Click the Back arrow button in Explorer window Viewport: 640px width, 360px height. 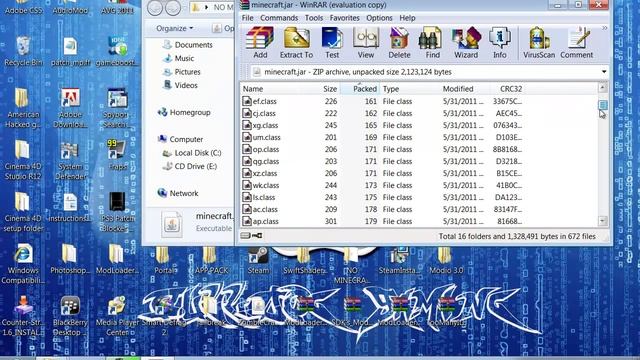pos(155,8)
